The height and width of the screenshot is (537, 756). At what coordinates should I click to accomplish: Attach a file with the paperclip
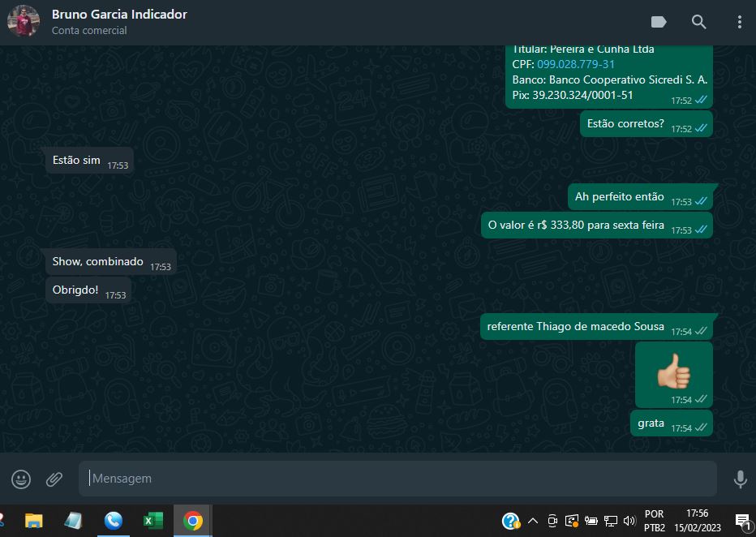coord(54,479)
